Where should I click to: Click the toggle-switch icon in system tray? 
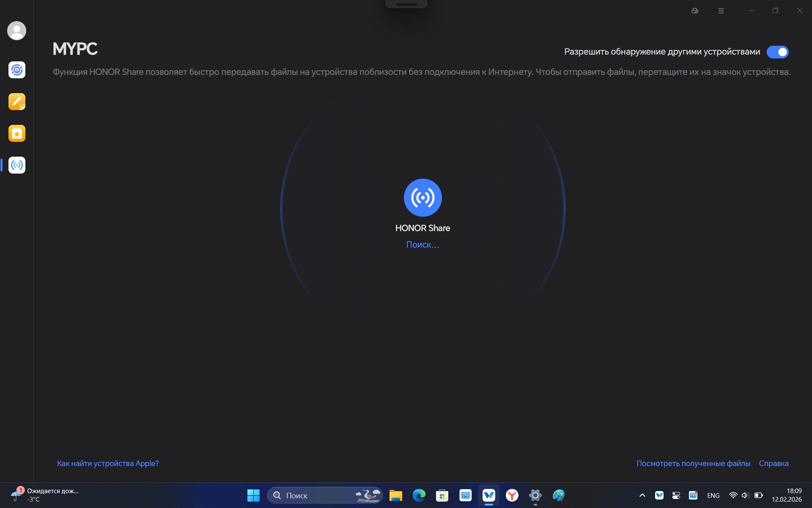(676, 495)
